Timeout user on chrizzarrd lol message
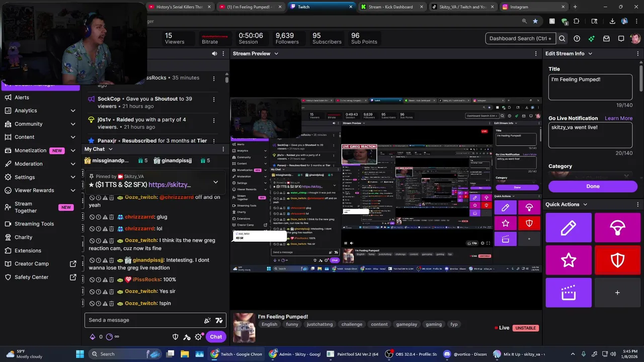Image resolution: width=644 pixels, height=362 pixels. [99, 229]
